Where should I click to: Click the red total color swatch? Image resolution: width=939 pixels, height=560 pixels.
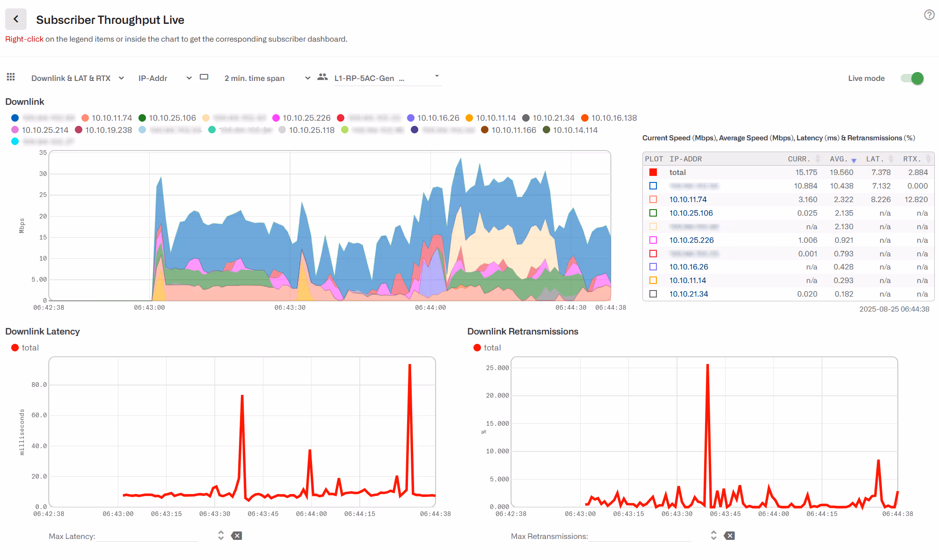653,172
